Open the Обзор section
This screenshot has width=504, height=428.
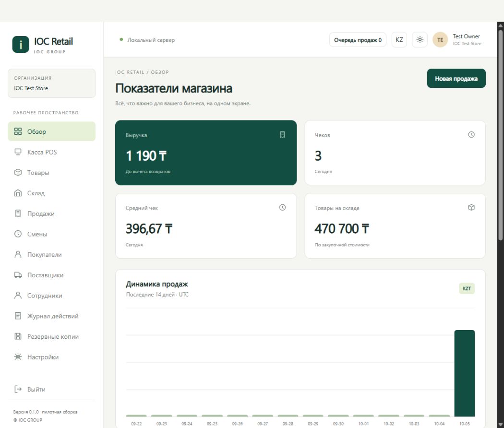click(x=51, y=131)
